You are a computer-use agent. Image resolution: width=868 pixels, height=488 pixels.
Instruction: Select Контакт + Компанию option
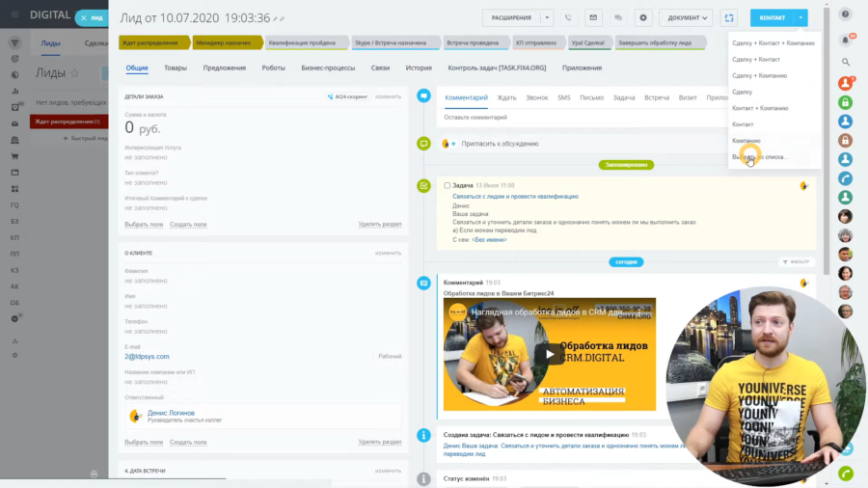(760, 108)
